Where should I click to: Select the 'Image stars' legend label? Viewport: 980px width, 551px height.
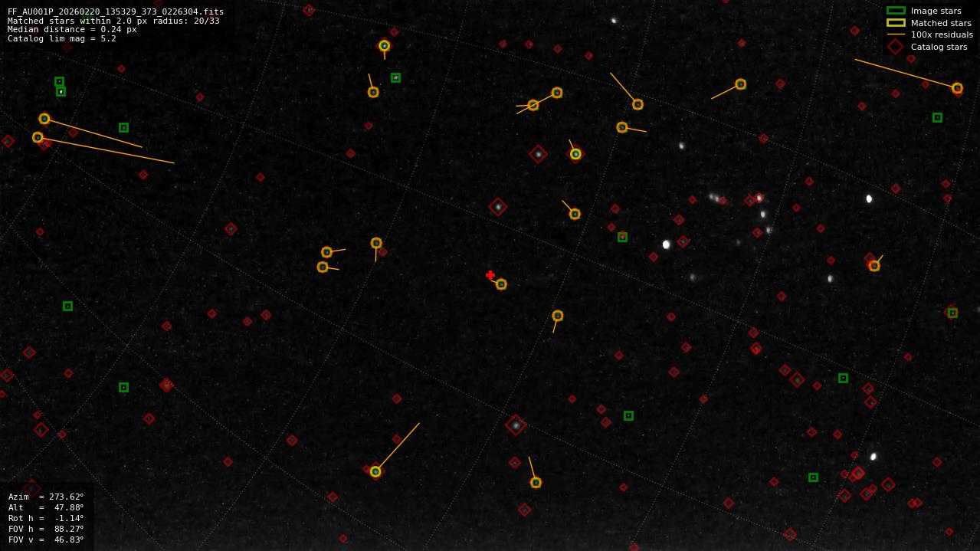936,11
